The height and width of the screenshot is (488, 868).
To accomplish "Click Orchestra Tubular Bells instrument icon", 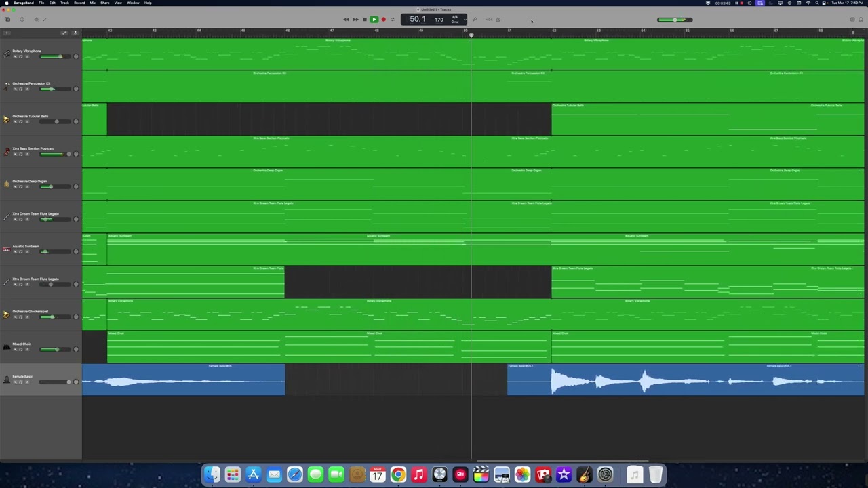I will point(7,119).
